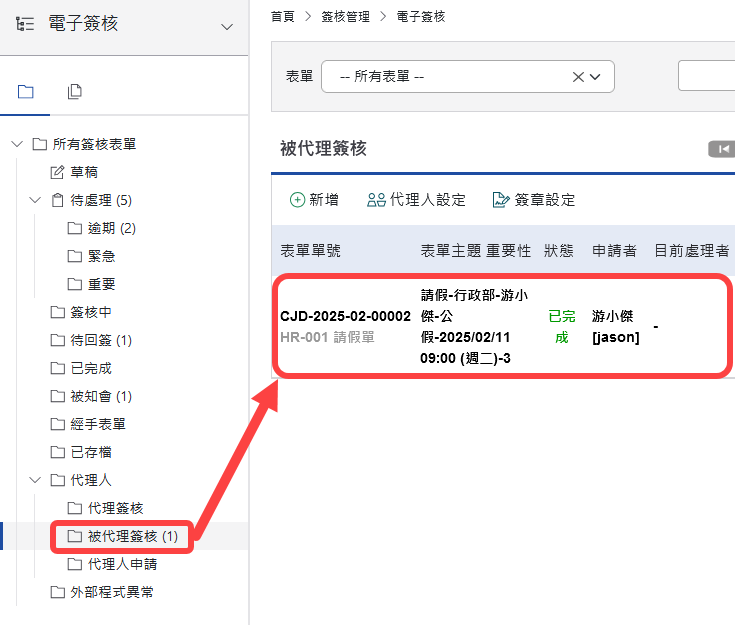Click the 所有表單 combo box field

click(468, 76)
